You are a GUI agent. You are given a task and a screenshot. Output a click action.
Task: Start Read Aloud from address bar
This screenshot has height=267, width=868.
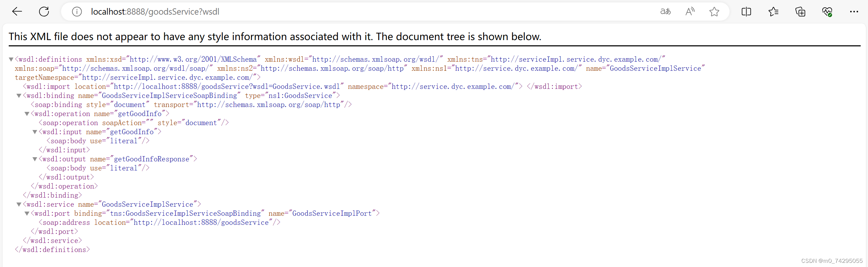[690, 12]
